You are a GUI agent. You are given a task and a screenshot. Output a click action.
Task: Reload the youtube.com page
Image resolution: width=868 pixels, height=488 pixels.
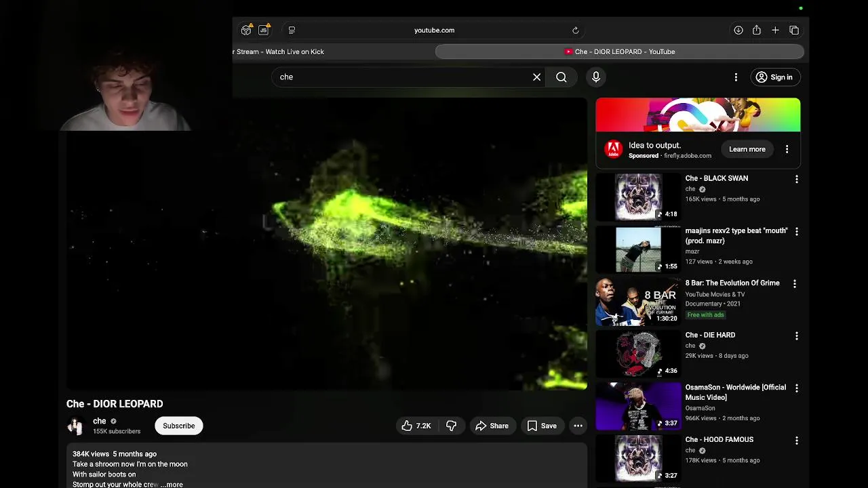tap(575, 30)
